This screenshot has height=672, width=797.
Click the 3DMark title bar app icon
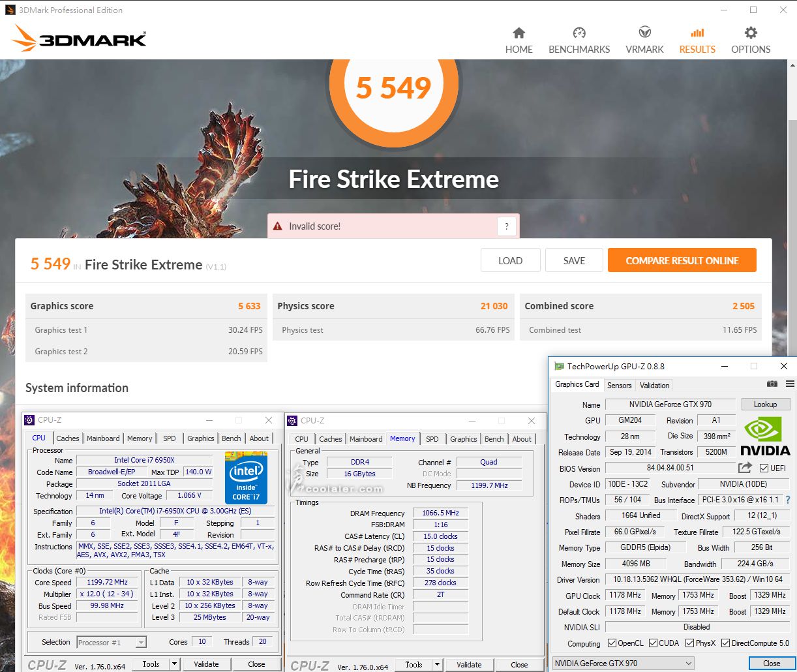tap(10, 10)
